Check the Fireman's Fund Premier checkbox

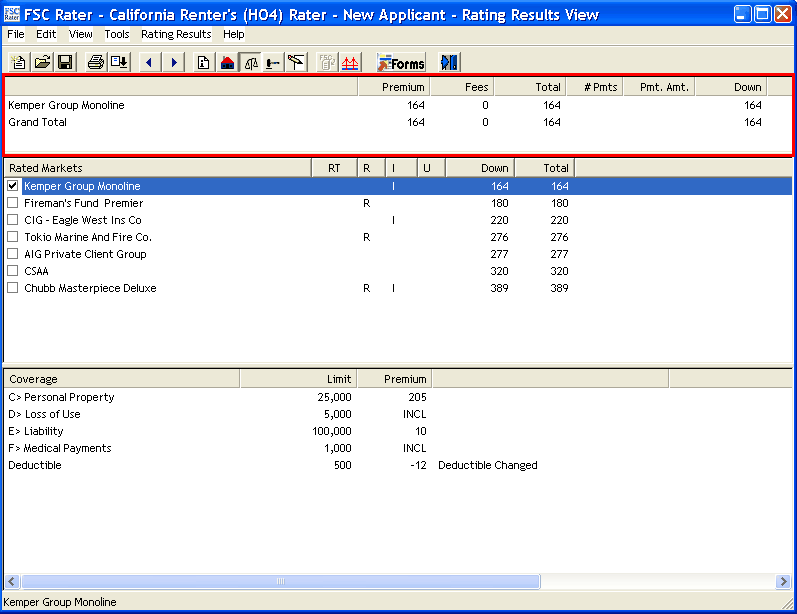click(x=13, y=203)
